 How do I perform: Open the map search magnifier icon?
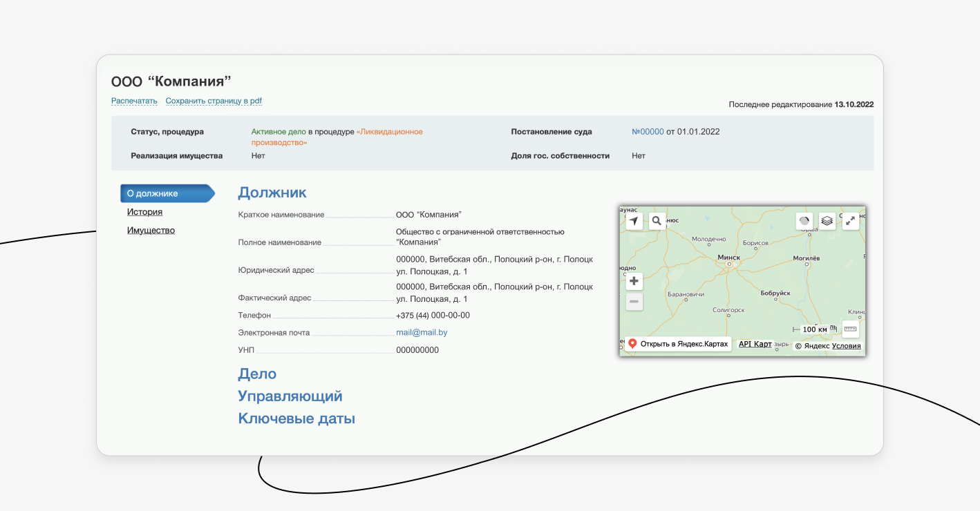point(657,221)
